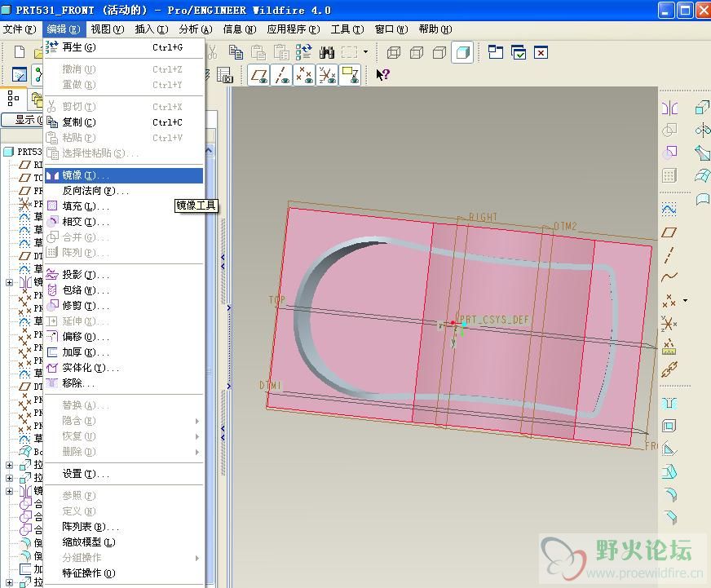711x588 pixels.
Task: Click the paste special toolbar icon
Action: click(281, 52)
